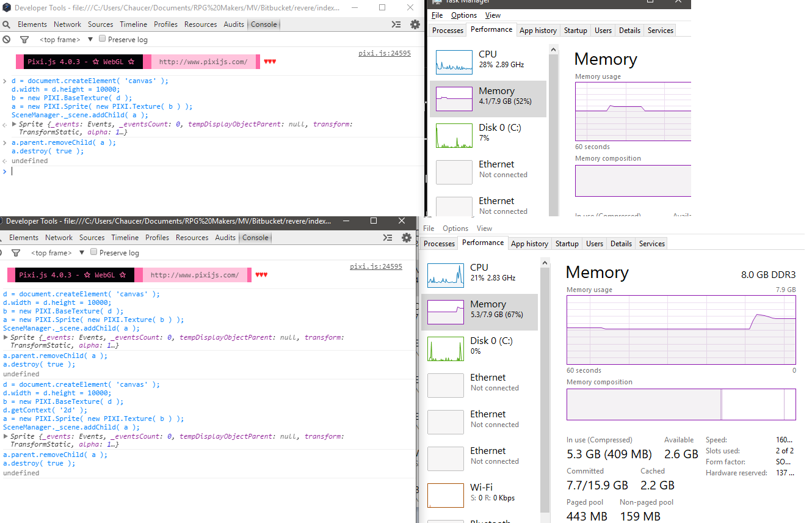Expand the Sprite object in upper console output
Screen dimensions: 812x523
tap(15, 125)
